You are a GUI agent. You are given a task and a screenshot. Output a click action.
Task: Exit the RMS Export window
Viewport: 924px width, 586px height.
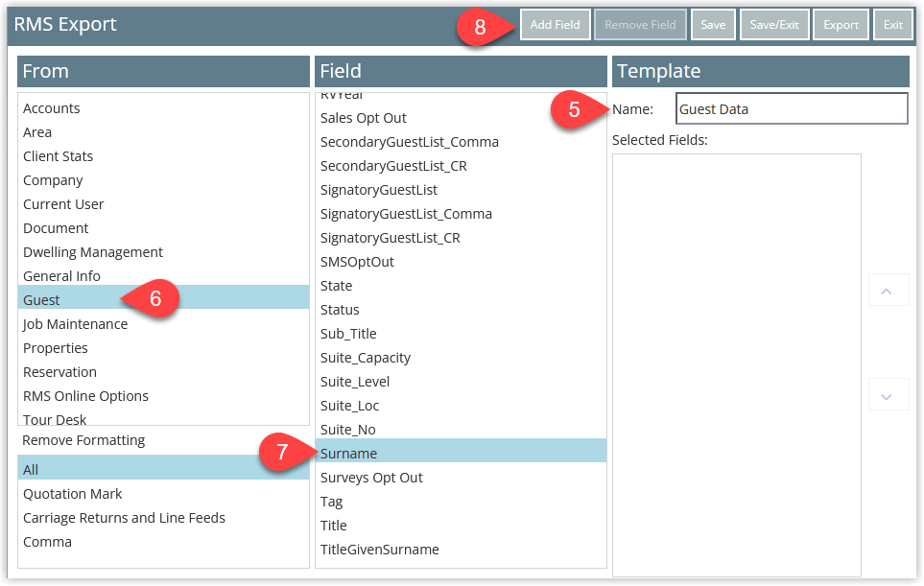coord(892,25)
